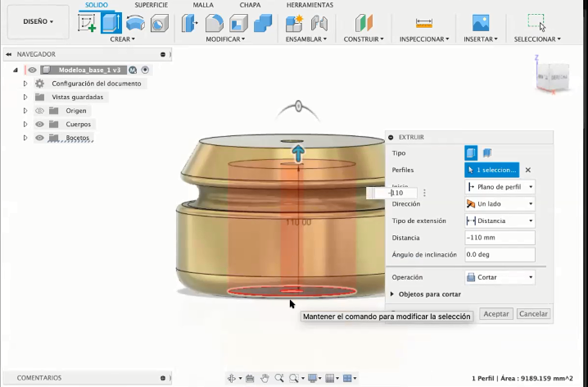
Task: Collapse the Navegador panel with arrows icon
Action: (8, 54)
